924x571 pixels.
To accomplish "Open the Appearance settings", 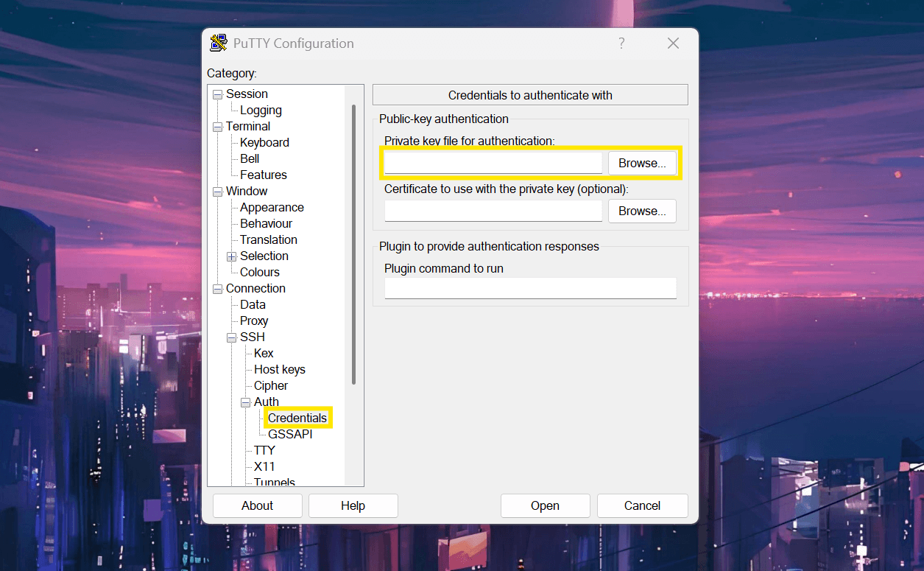I will coord(272,207).
